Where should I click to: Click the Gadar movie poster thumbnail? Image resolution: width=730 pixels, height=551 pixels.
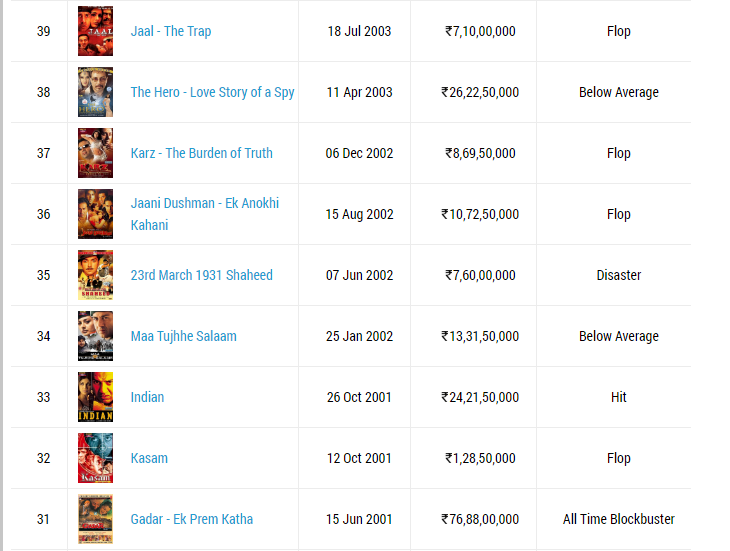click(x=95, y=519)
